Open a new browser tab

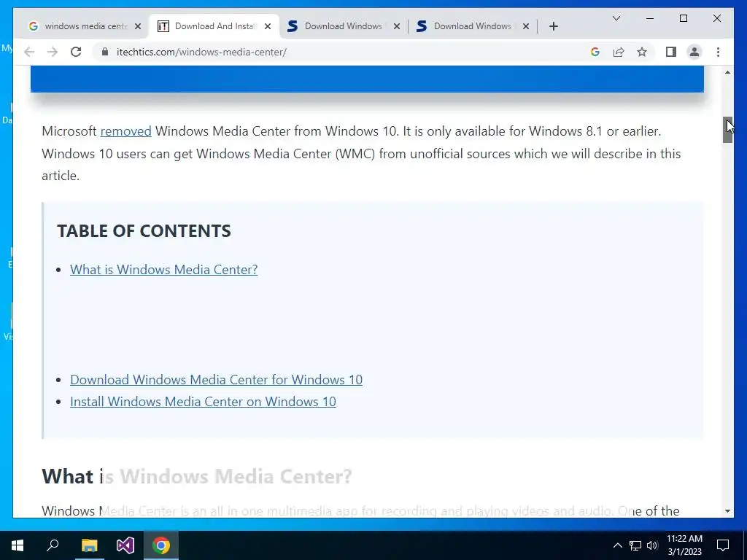553,26
